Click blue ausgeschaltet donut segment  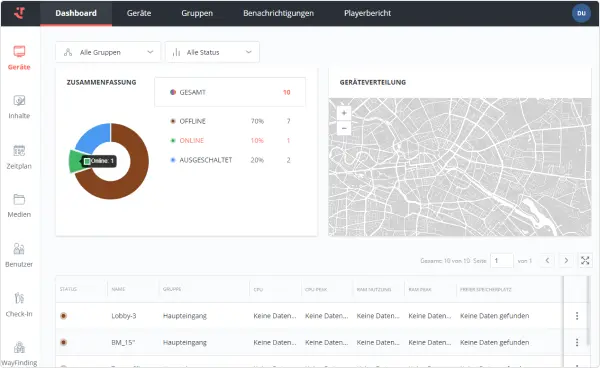96,137
